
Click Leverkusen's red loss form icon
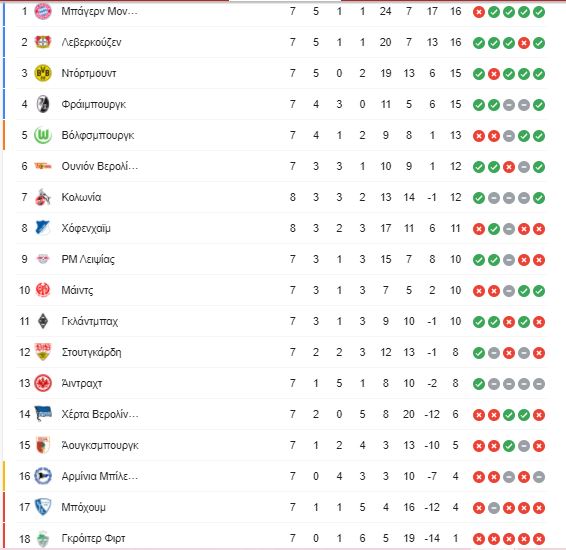pos(524,43)
